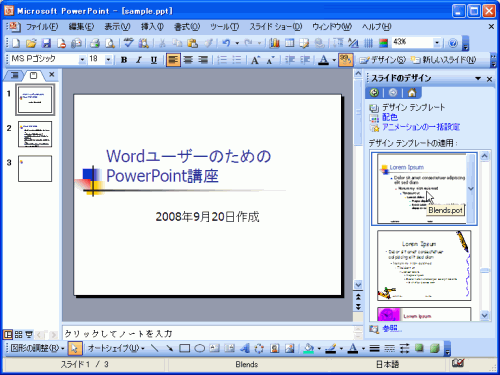Toggle Italic formatting
This screenshot has height=375, width=500.
click(139, 60)
